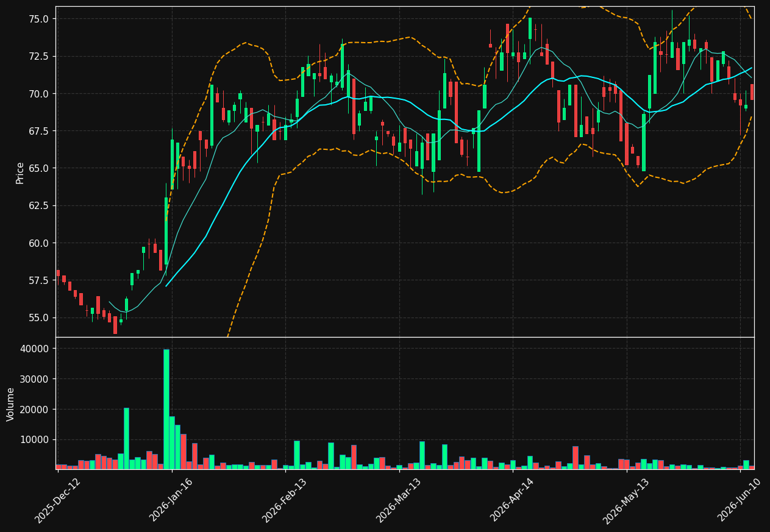Click the 60.0 price axis label
The image size is (770, 532).
[x=38, y=243]
